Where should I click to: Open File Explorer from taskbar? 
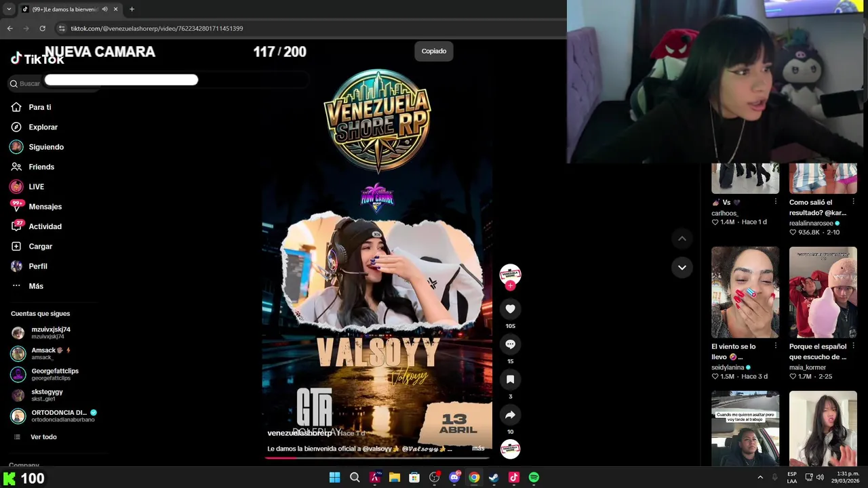(395, 477)
